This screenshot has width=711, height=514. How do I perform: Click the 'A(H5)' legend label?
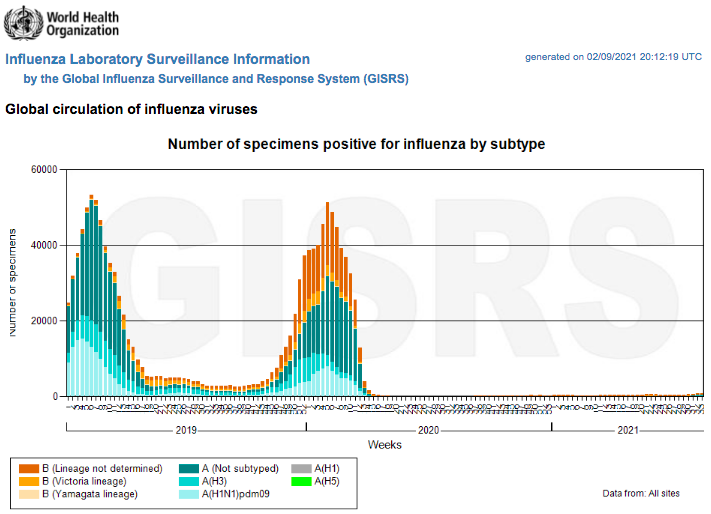click(x=327, y=481)
